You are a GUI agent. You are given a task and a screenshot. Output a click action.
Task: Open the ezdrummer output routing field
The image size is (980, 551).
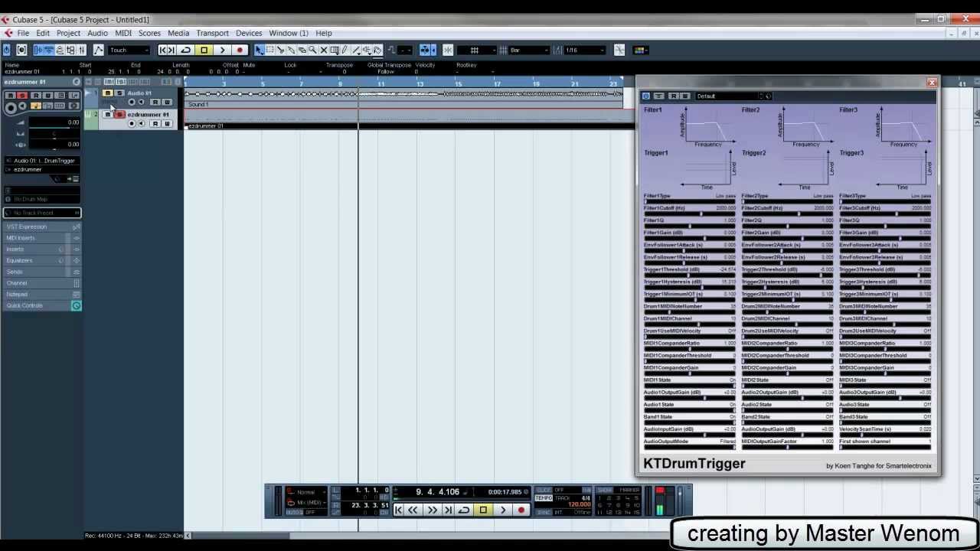click(x=42, y=169)
